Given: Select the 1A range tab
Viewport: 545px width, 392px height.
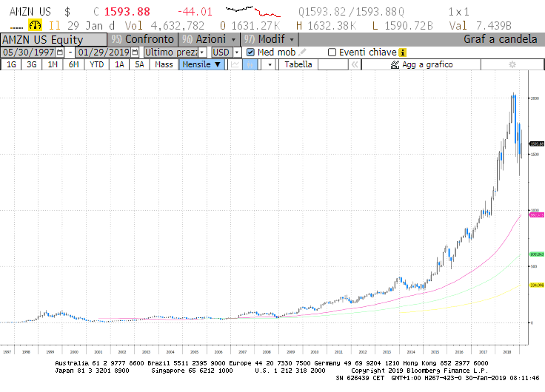Looking at the screenshot, I should (119, 64).
